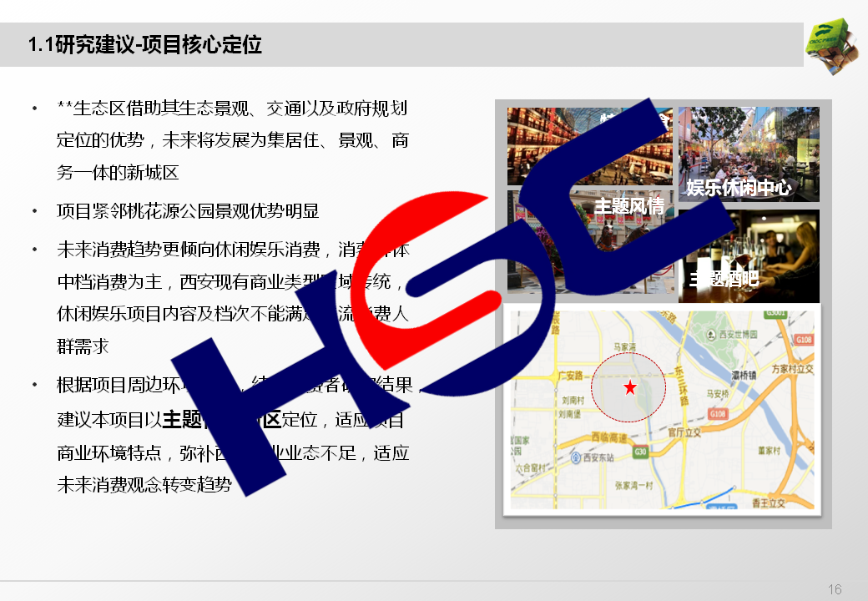Viewport: 868px width, 601px height.
Task: Click the 娱乐休闲中心 photo
Action: [749, 154]
